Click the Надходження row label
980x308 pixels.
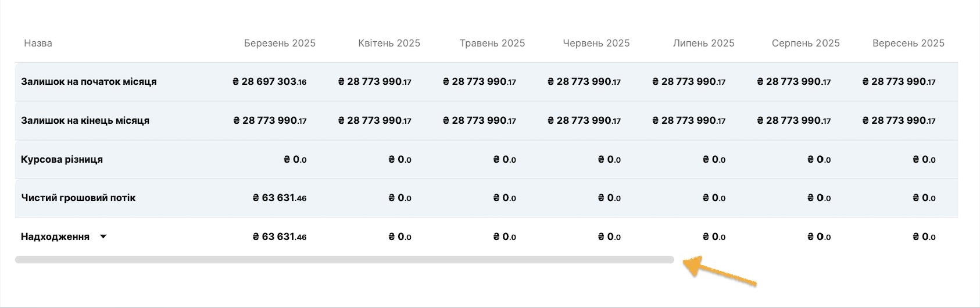(x=55, y=237)
